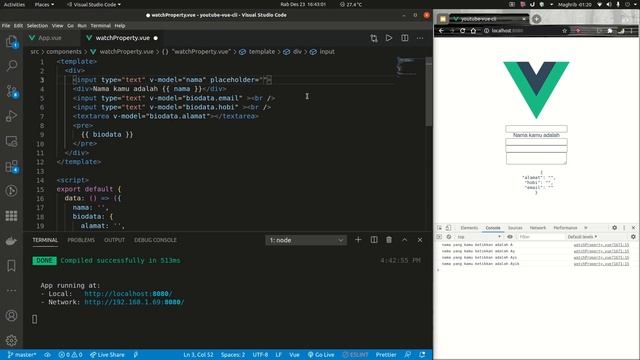Viewport: 640px width, 360px height.
Task: Open the 'top' JavaScript context dropdown
Action: point(478,237)
